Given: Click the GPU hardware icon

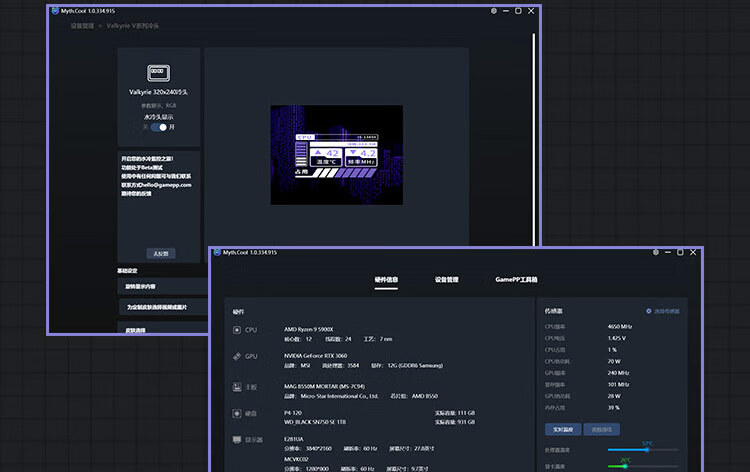Looking at the screenshot, I should point(237,356).
